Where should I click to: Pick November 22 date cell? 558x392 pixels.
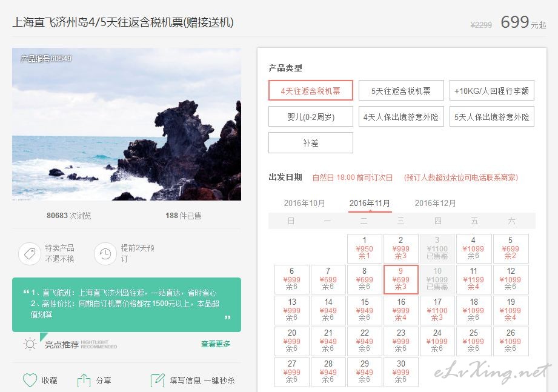[x=364, y=341]
